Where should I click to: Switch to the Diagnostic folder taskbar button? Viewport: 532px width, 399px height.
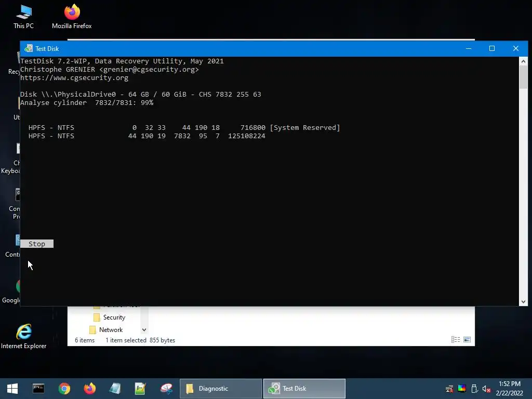coord(221,389)
